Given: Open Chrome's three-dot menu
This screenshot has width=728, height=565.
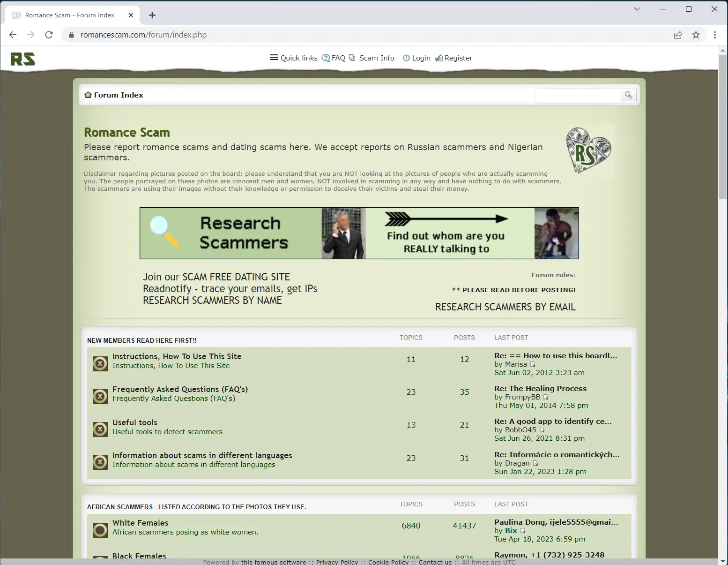Looking at the screenshot, I should tap(714, 35).
